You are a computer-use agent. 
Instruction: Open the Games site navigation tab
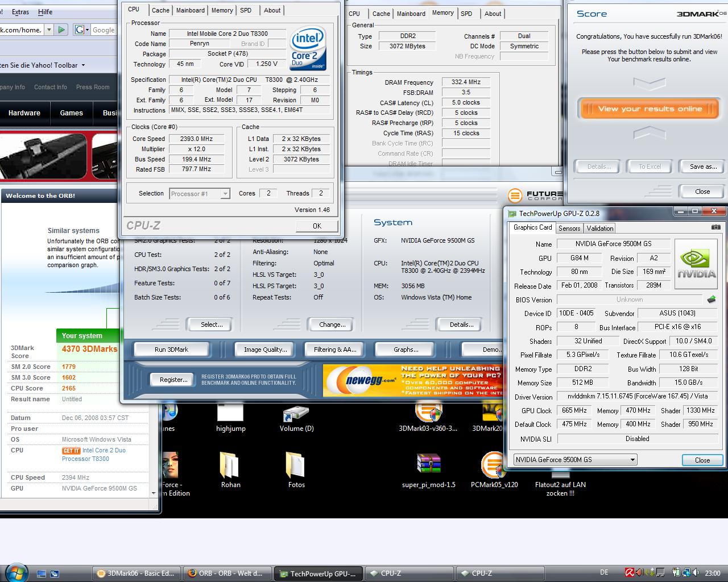[x=72, y=113]
